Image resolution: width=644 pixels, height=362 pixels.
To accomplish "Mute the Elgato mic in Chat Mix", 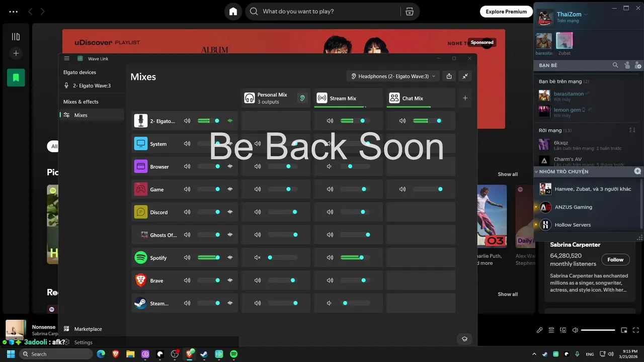I will (403, 121).
